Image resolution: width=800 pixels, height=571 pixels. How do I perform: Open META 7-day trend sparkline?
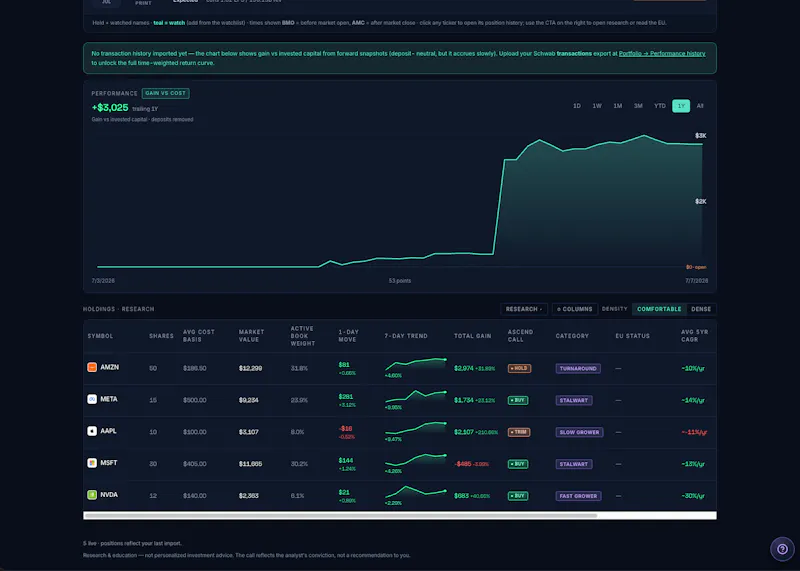point(415,396)
